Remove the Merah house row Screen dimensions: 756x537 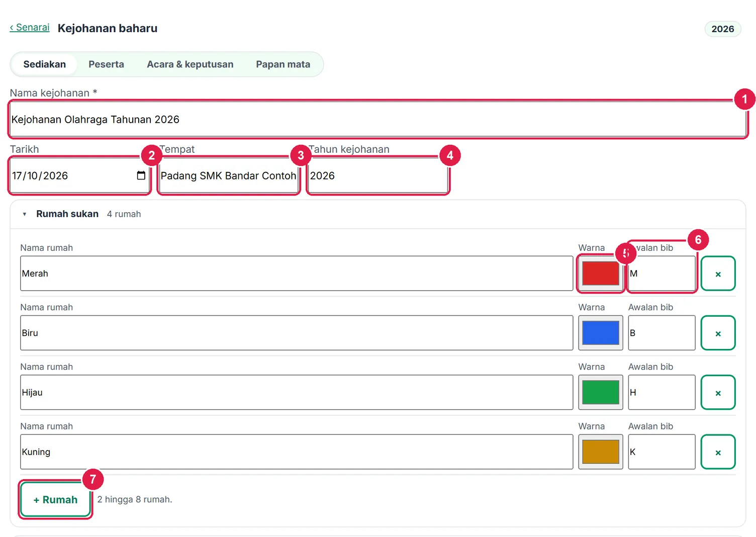[x=718, y=274]
